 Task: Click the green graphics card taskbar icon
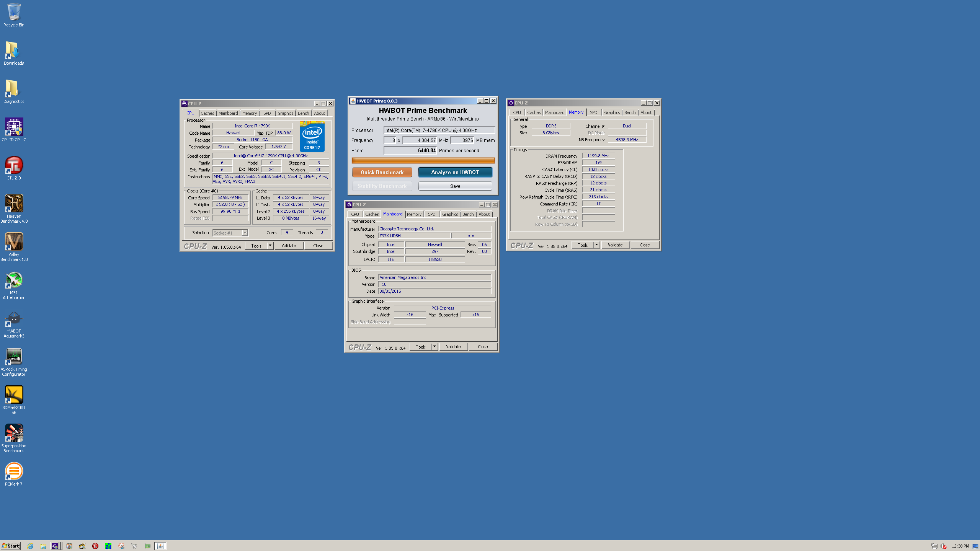(147, 546)
